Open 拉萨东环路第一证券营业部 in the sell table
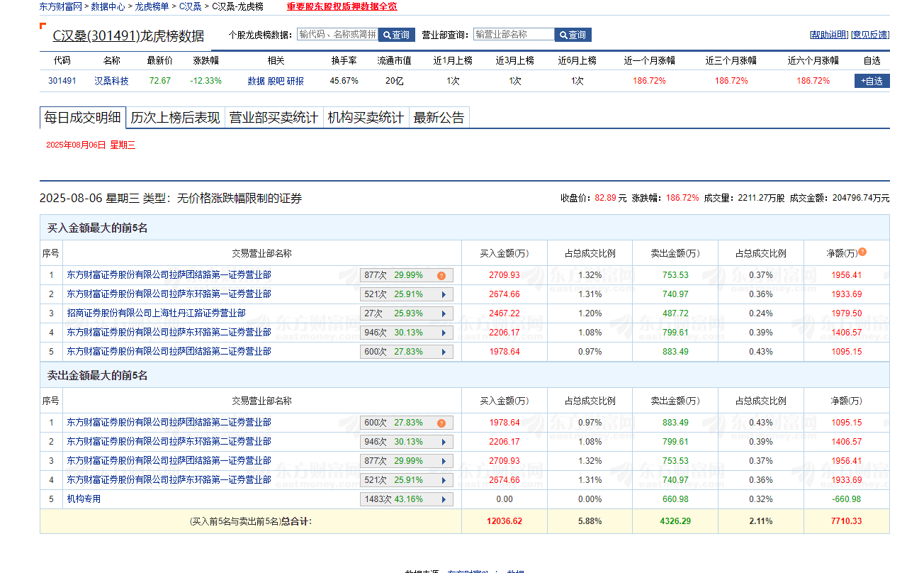Image resolution: width=924 pixels, height=573 pixels. (169, 480)
